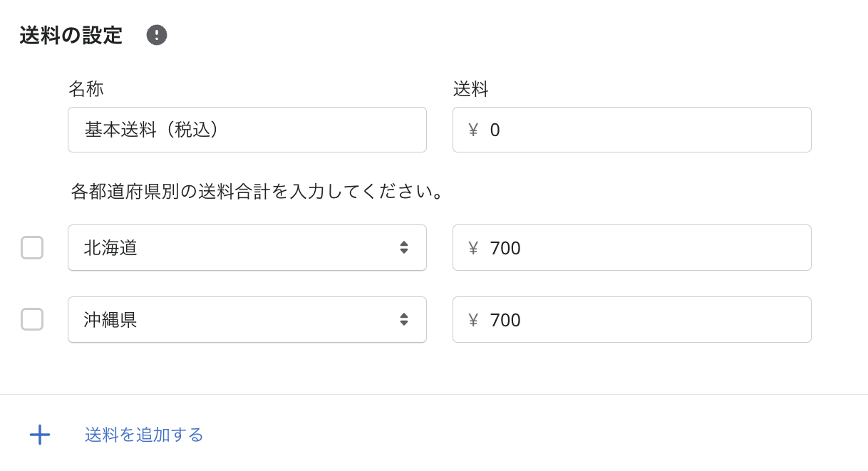Focus the 名称 field containing 基本送料（税込）
Viewport: 868px width, 471px height.
[x=247, y=130]
